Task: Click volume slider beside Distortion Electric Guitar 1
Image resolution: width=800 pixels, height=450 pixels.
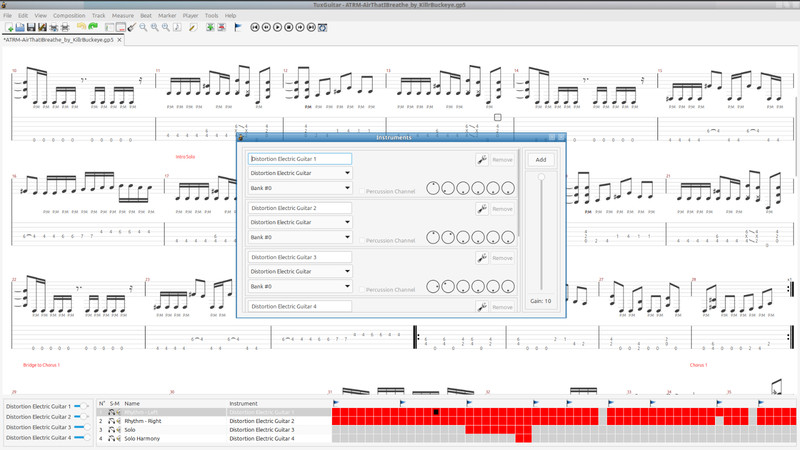Action: click(82, 406)
